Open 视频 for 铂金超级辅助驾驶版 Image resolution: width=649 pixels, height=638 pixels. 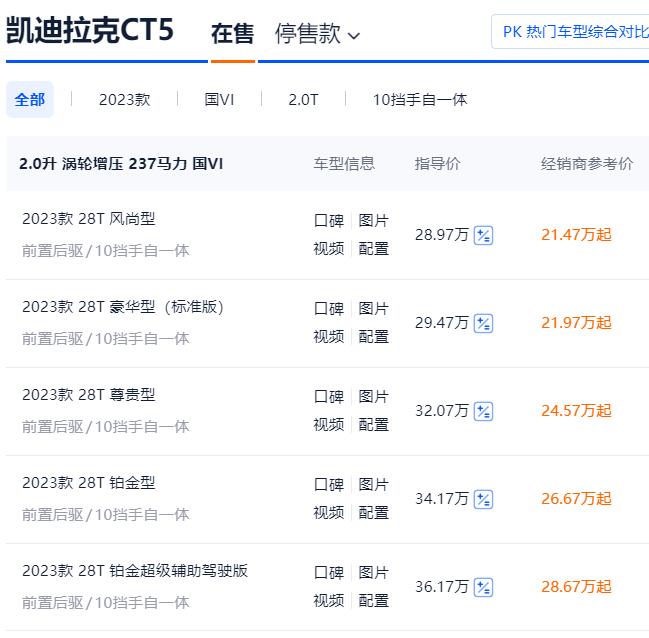329,601
